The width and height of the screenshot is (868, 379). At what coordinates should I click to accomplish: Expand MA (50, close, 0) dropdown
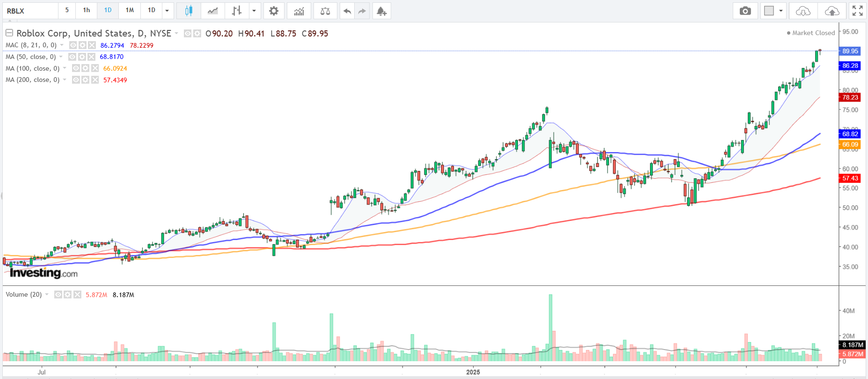(x=61, y=57)
